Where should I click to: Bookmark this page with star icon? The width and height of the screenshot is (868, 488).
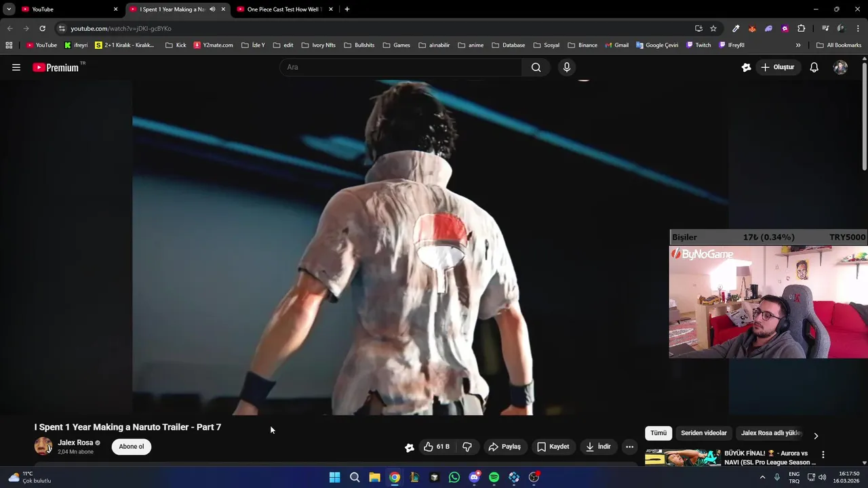point(713,28)
